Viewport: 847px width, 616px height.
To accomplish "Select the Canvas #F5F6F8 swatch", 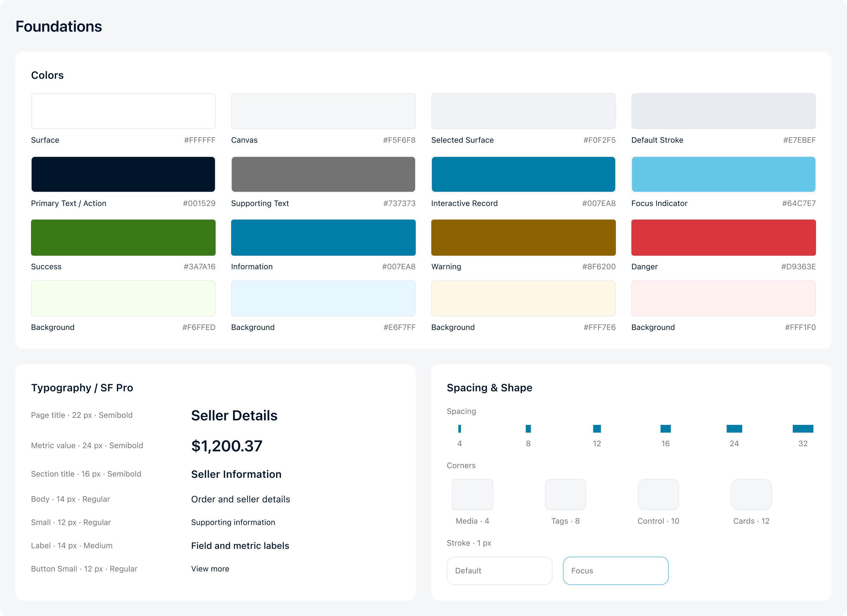I will (x=323, y=111).
